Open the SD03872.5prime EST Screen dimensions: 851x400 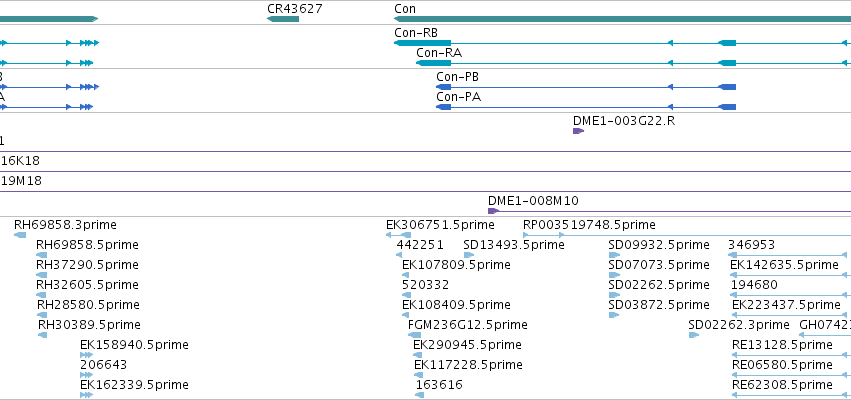[614, 315]
